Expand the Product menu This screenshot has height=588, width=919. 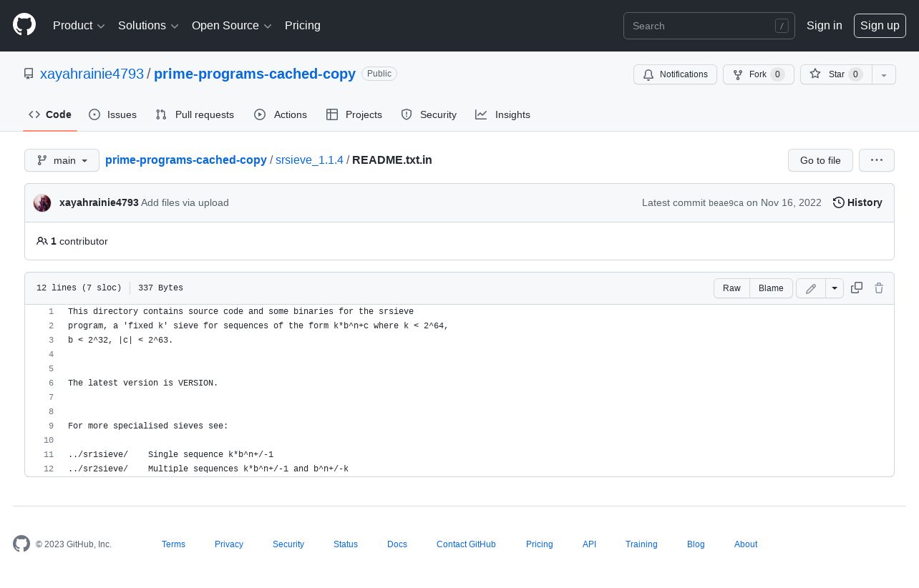79,26
